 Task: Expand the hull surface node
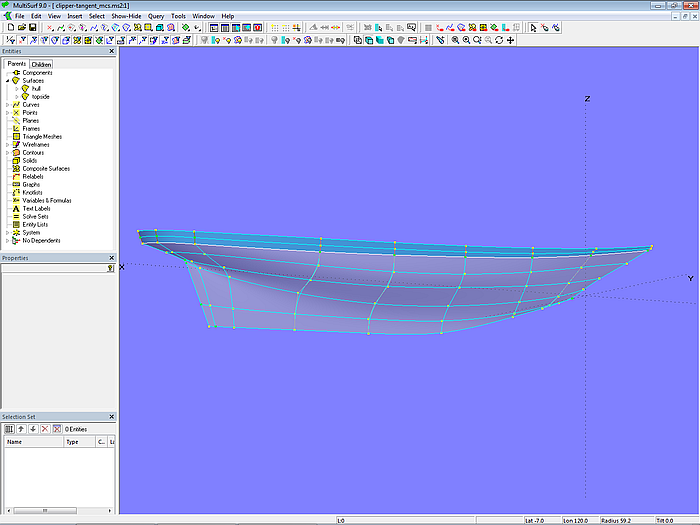pos(16,89)
